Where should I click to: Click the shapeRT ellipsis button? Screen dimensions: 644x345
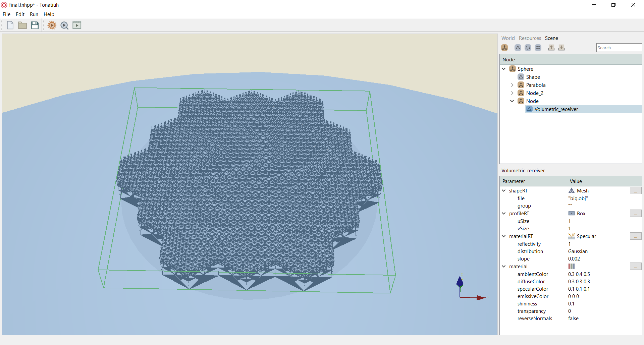636,190
